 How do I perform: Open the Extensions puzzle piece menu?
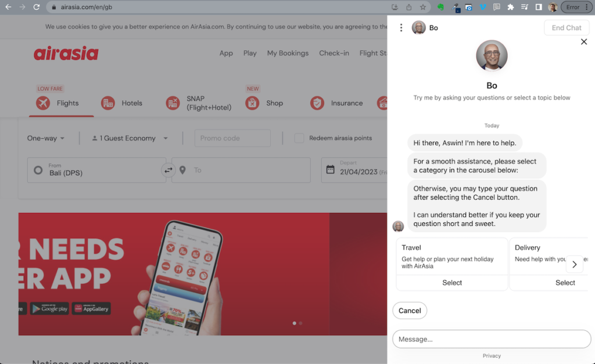[510, 7]
